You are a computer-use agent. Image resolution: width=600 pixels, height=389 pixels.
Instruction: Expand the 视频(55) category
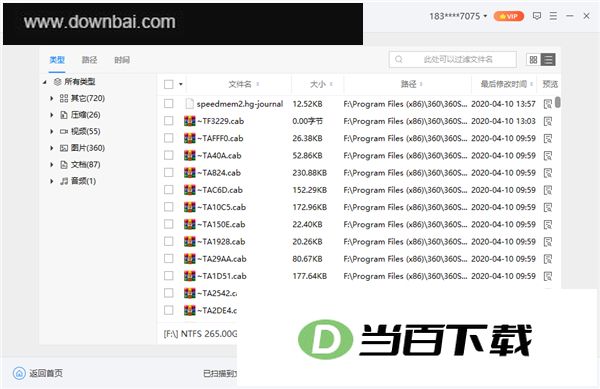(52, 131)
